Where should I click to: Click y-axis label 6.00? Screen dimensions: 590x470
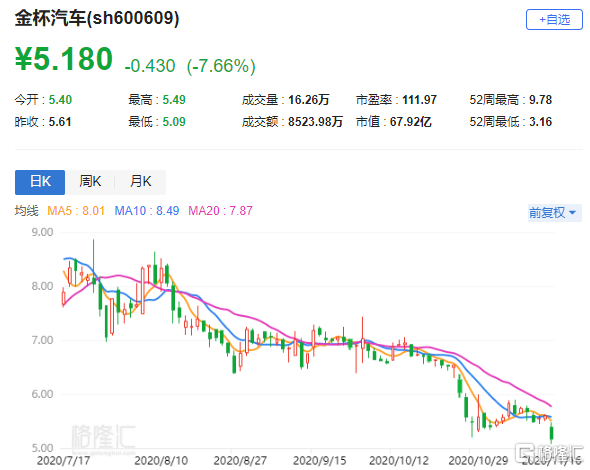42,394
